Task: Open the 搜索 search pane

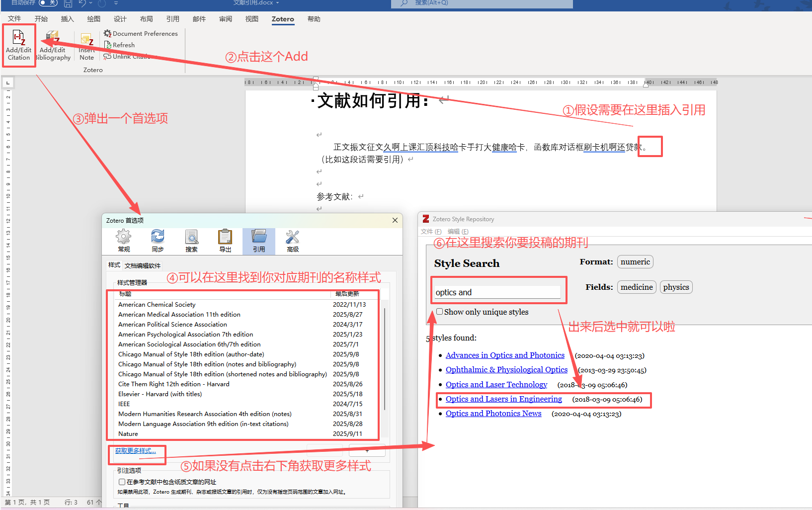Action: pos(191,242)
